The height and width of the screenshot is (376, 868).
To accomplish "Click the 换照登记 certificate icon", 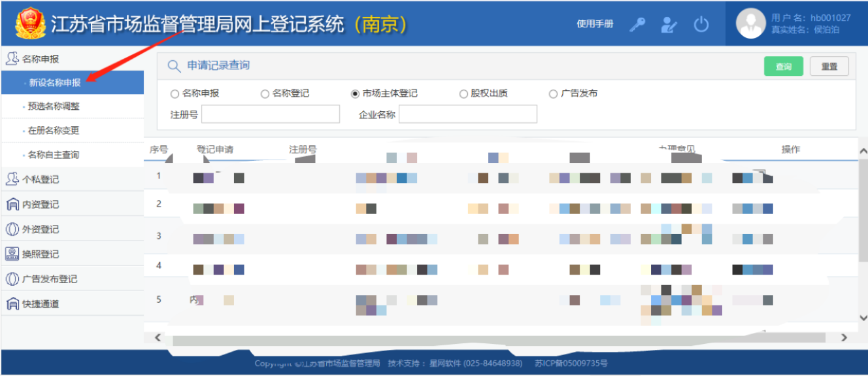I will pos(12,254).
